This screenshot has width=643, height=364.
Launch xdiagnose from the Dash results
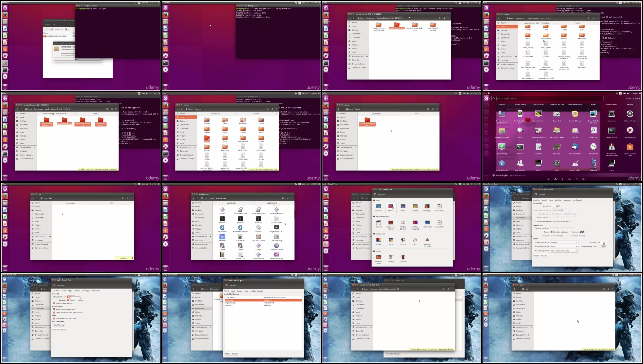(x=593, y=165)
